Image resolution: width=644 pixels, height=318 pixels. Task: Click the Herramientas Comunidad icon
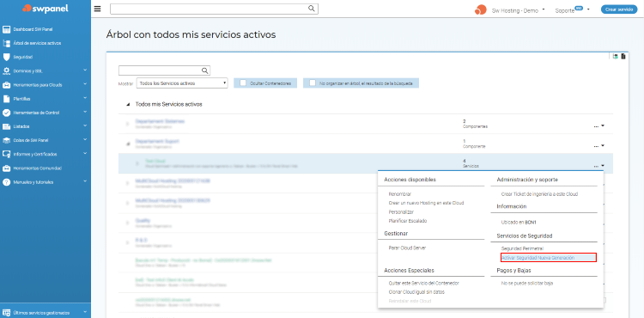click(x=6, y=168)
